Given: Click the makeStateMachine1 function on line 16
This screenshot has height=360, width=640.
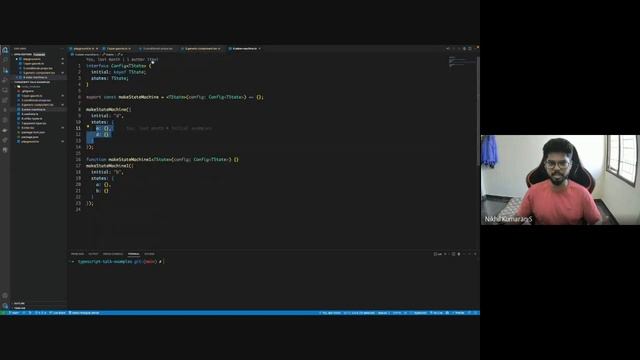Looking at the screenshot, I should (x=162, y=160).
